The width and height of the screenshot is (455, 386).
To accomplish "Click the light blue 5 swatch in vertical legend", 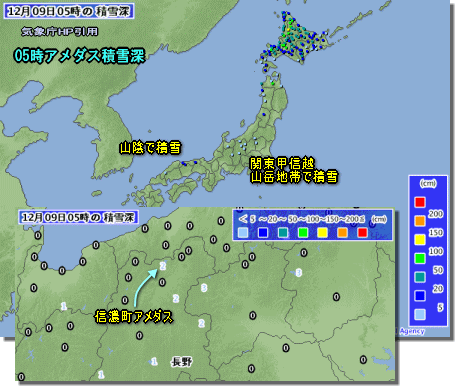I will (x=420, y=314).
